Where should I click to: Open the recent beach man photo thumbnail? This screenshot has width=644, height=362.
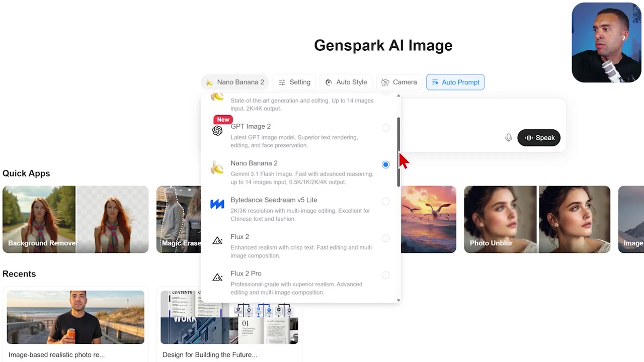(x=75, y=317)
